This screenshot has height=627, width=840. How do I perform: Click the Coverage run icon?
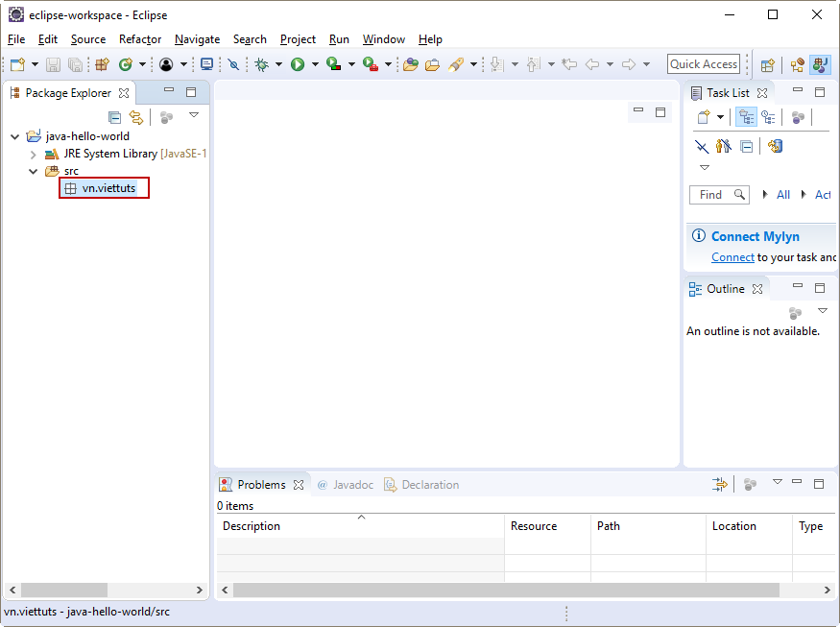pos(334,65)
